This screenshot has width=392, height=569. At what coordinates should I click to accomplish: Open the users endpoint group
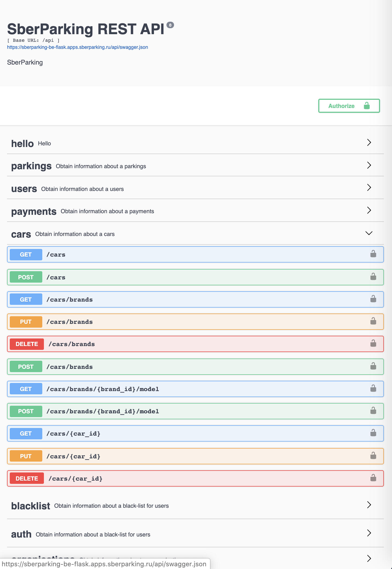pyautogui.click(x=24, y=189)
